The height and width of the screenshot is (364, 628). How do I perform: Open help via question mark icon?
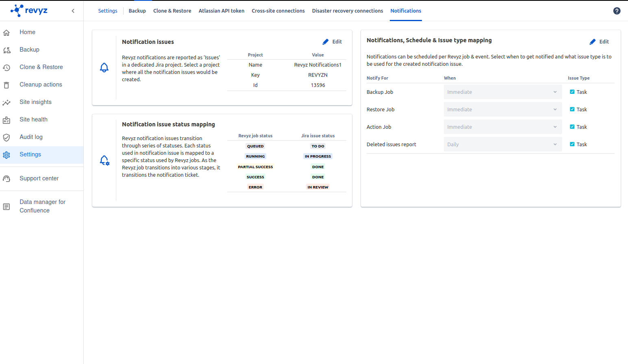(x=617, y=11)
